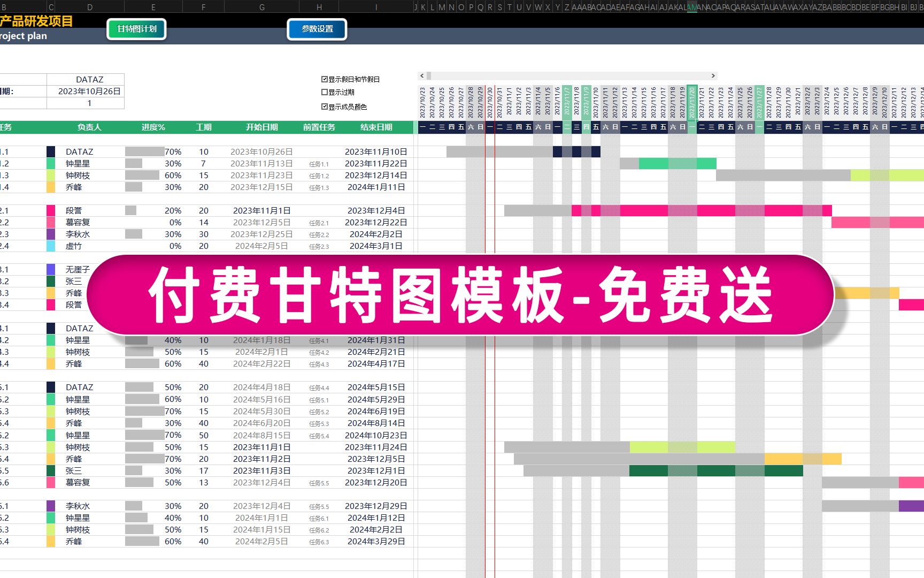Click the 甘特图计划 green button
Viewport: 924px width, 578px height.
click(137, 29)
